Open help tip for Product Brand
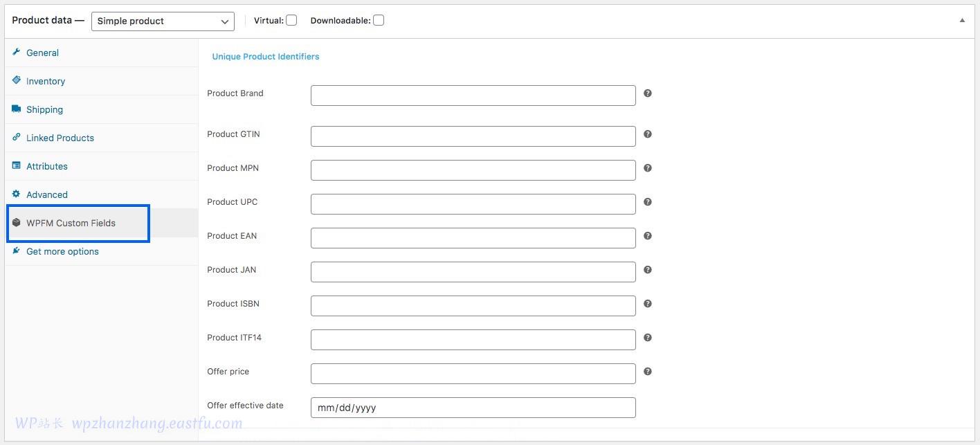The image size is (980, 445). [648, 93]
